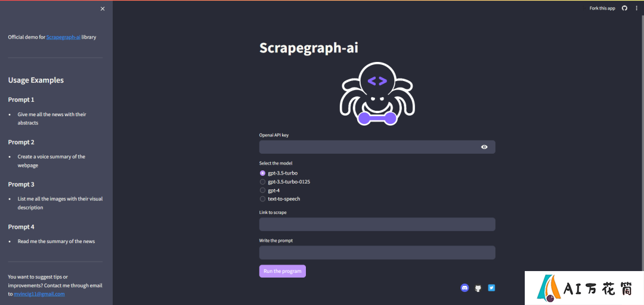Click the 'List me all the images' example
644x305 pixels.
click(x=60, y=203)
